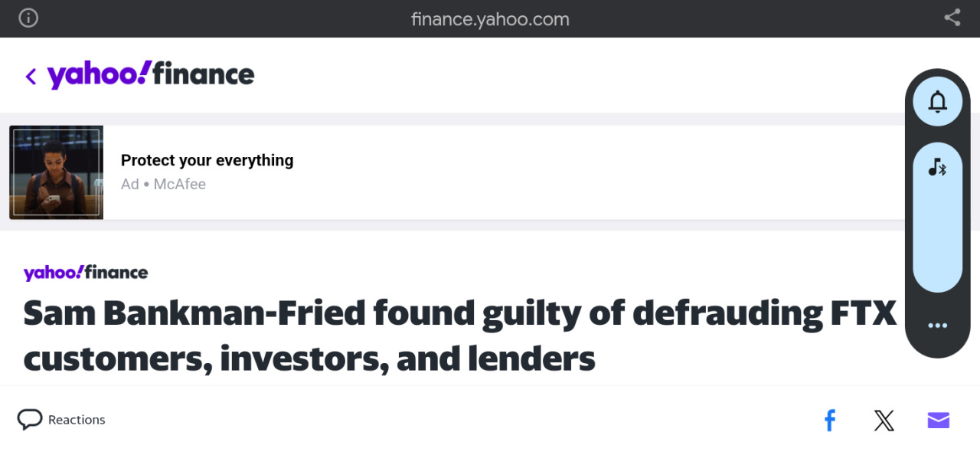This screenshot has height=455, width=980.
Task: Adjust the media volume slider bar
Action: point(938,217)
